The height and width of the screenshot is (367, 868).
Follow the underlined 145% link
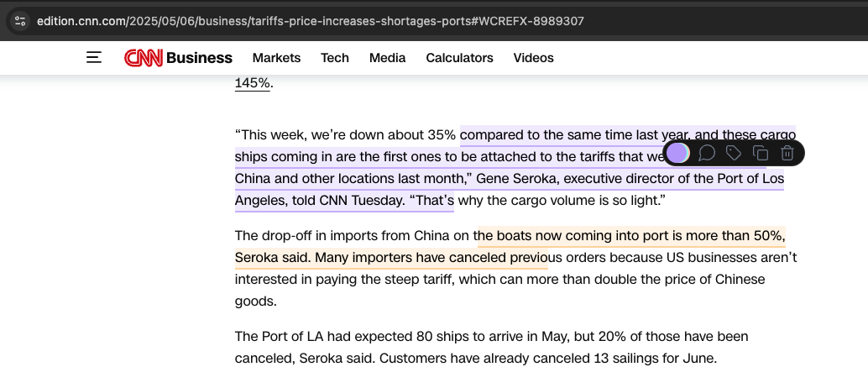(253, 83)
